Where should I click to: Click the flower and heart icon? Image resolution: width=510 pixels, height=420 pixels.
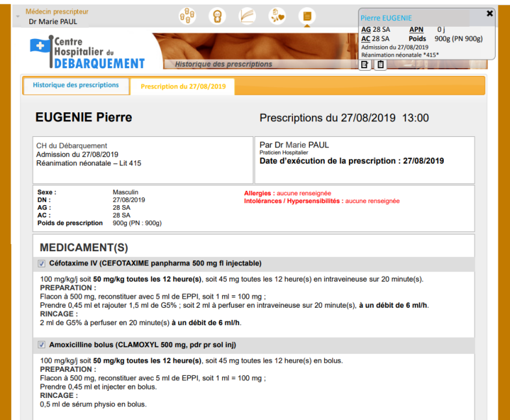(277, 16)
